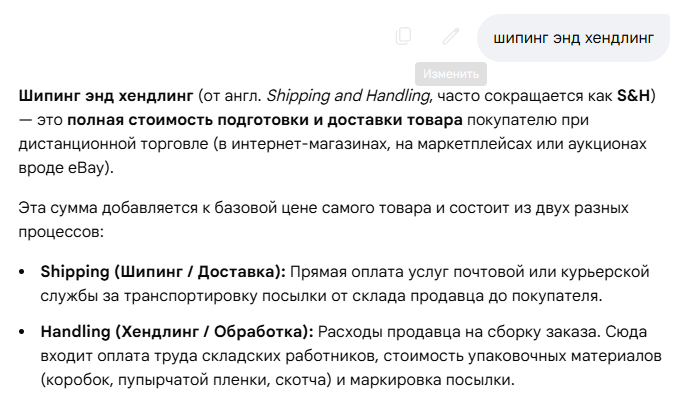Image resolution: width=692 pixels, height=419 pixels.
Task: Click the "Изменить" tooltip label
Action: coord(451,74)
